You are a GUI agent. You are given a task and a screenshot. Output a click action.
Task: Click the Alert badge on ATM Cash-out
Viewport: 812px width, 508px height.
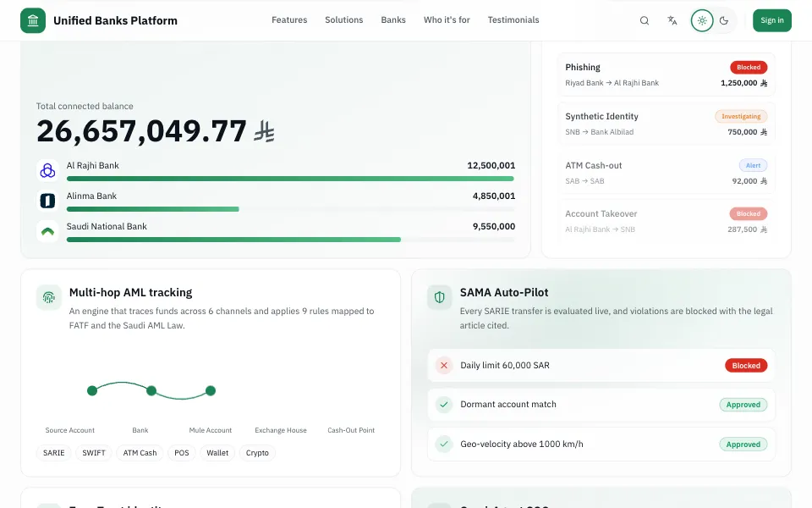tap(753, 165)
